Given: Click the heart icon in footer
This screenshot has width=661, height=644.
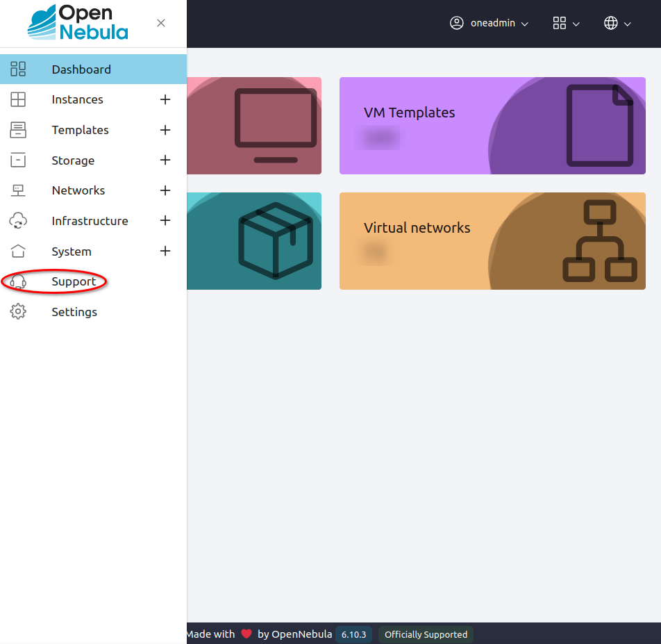Looking at the screenshot, I should (246, 634).
